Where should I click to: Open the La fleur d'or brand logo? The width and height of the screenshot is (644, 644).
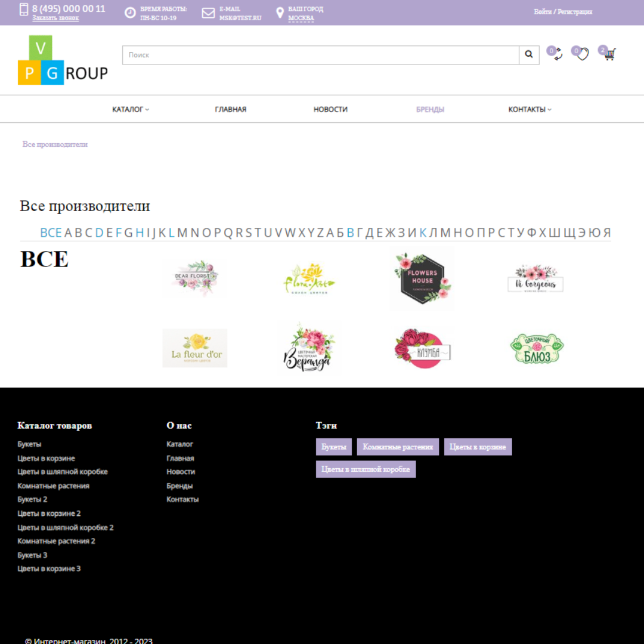click(195, 348)
